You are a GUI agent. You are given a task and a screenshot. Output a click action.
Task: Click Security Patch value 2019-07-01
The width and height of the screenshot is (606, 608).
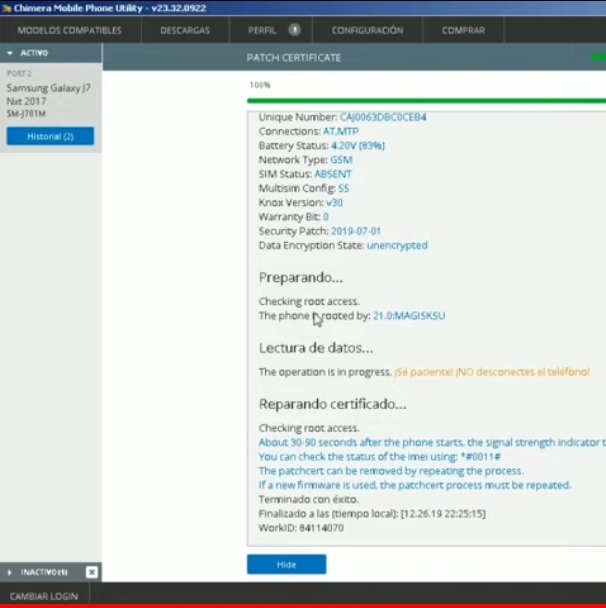(356, 231)
